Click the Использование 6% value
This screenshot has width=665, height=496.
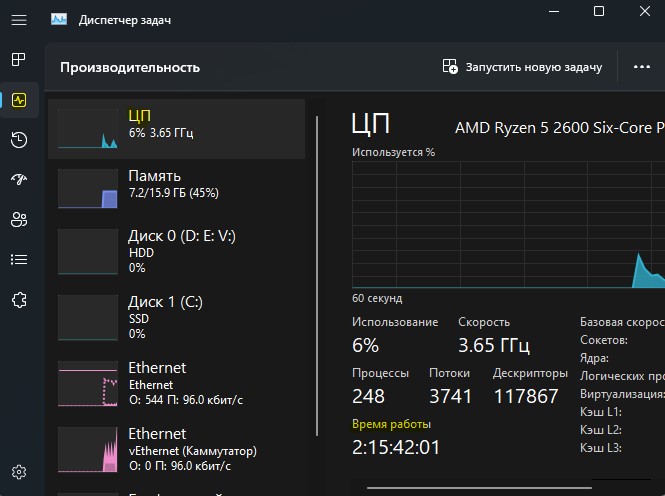click(x=365, y=345)
